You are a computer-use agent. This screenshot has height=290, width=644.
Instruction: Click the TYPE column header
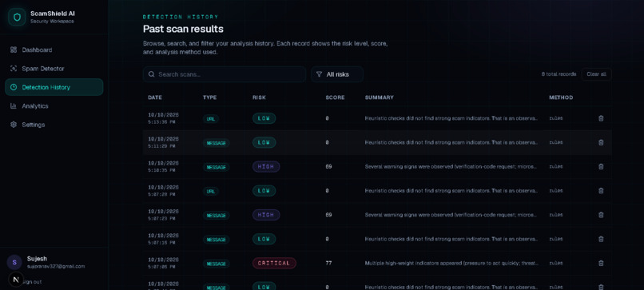point(209,97)
